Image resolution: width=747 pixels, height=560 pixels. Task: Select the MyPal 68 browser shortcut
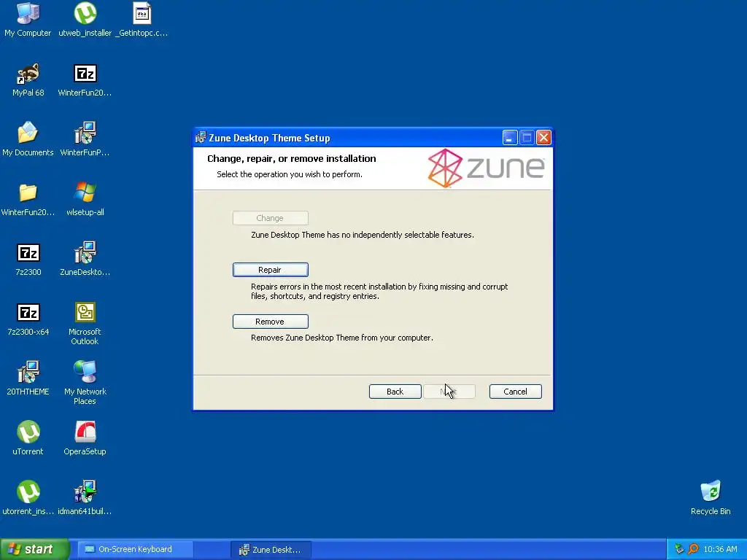pos(28,79)
